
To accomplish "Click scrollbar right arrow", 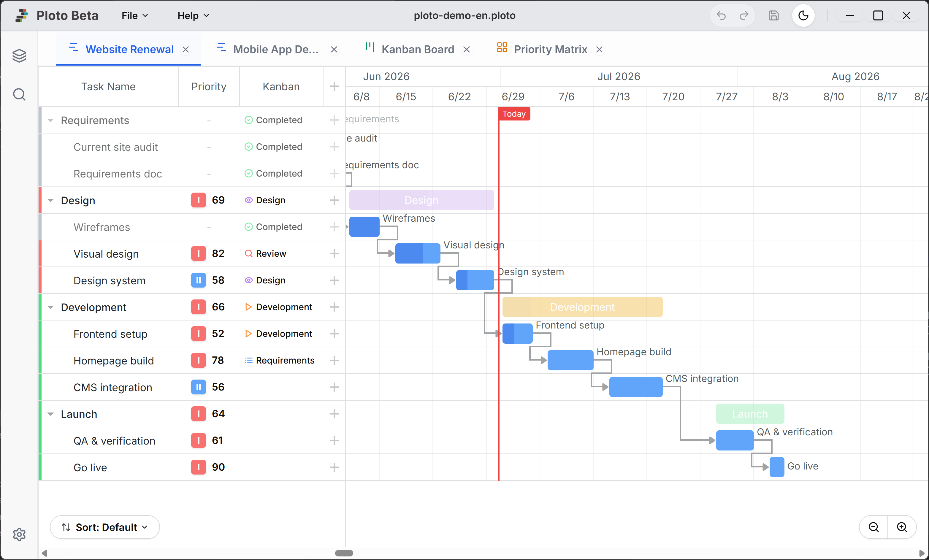I will (x=922, y=553).
